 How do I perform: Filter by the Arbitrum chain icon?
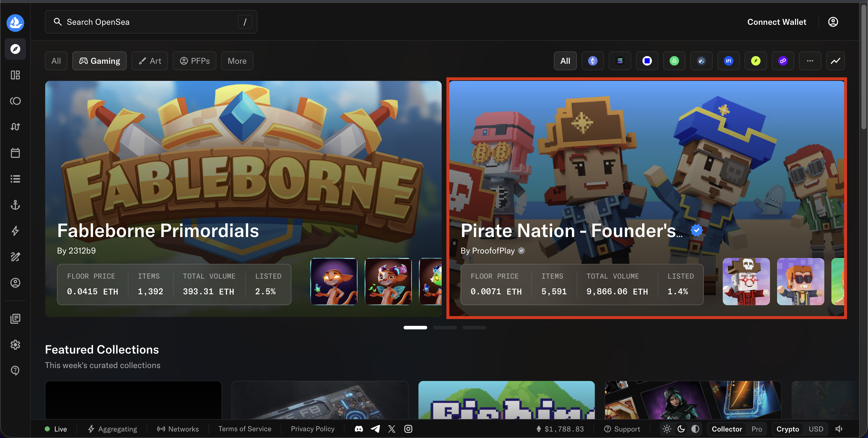pos(701,61)
